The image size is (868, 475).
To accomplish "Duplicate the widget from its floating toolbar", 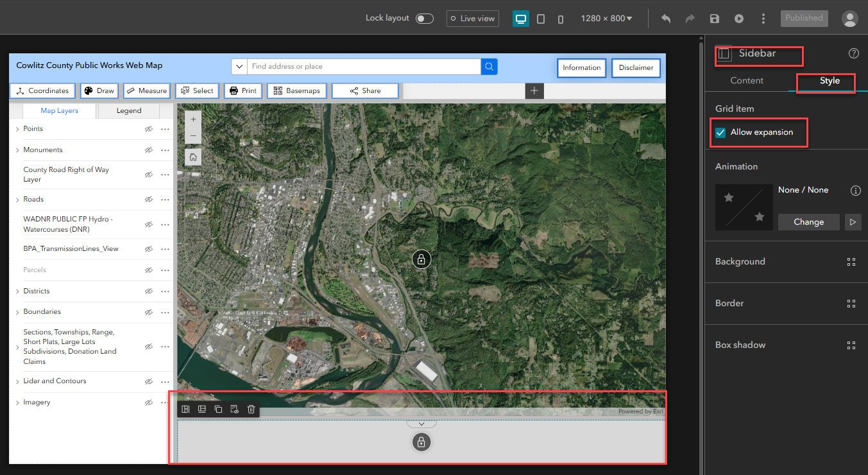I will pyautogui.click(x=218, y=409).
